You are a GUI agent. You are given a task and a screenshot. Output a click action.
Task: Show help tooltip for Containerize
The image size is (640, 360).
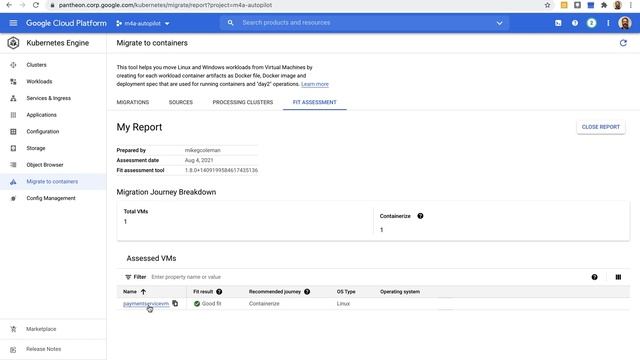(x=420, y=216)
